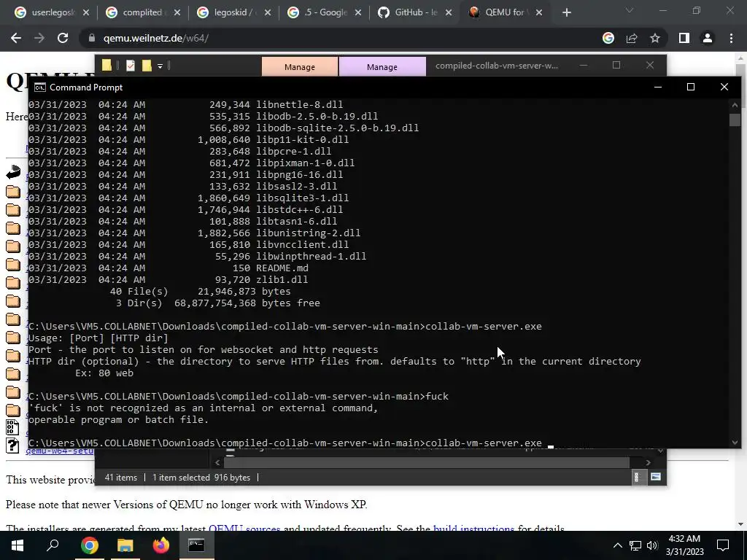This screenshot has width=747, height=560.
Task: Click '1 item selected 916 bytes' text
Action: [201, 477]
